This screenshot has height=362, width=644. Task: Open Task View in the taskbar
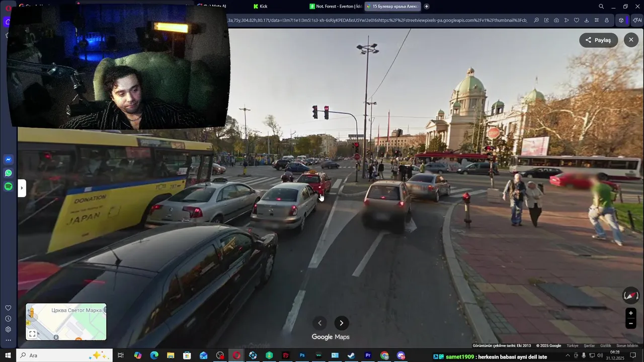[121, 355]
